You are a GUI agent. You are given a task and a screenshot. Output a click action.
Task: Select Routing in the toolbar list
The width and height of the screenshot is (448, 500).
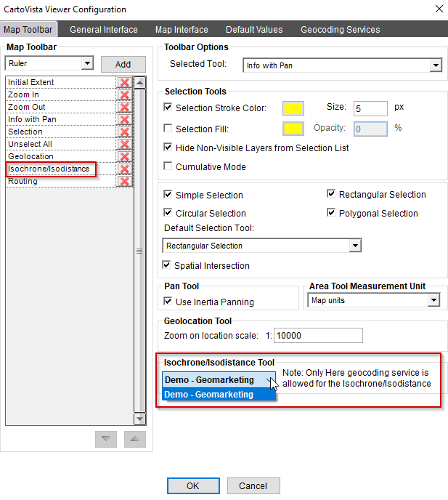tap(60, 182)
